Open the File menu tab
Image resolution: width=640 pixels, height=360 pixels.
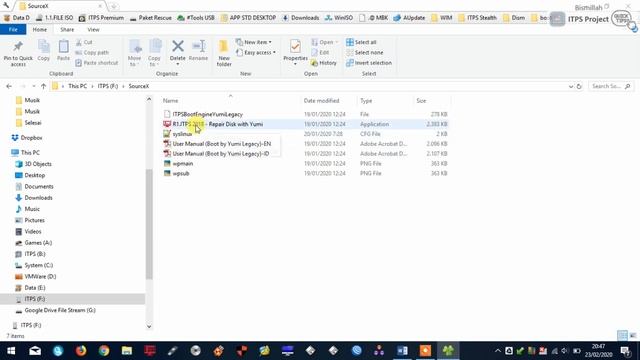13,30
